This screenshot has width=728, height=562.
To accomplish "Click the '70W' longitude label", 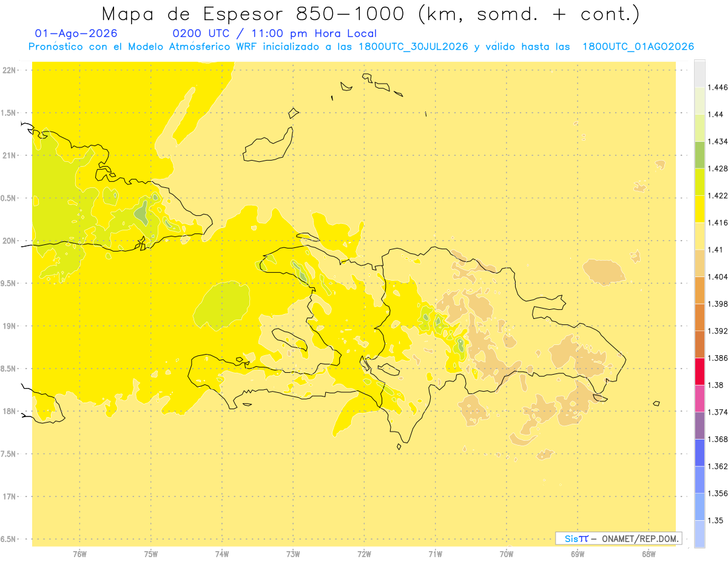I will 507,554.
